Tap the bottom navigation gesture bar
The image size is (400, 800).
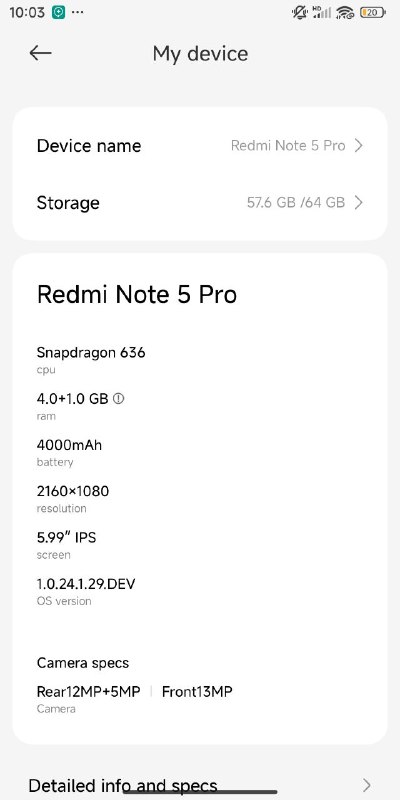(x=200, y=792)
